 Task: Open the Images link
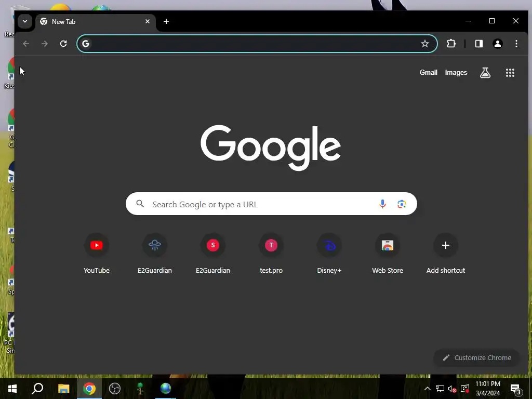[456, 72]
